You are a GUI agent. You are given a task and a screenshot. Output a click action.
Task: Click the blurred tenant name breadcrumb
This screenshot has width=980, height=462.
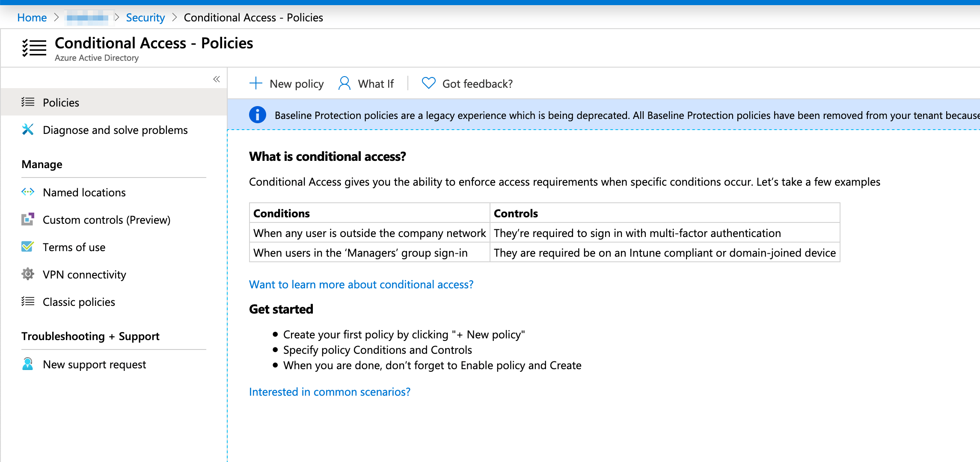point(88,18)
